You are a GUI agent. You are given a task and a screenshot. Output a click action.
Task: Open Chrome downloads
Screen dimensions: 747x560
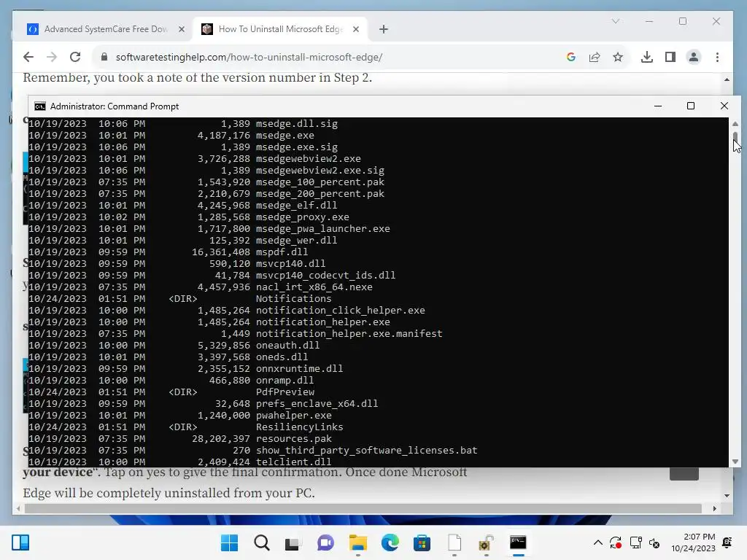pos(646,57)
